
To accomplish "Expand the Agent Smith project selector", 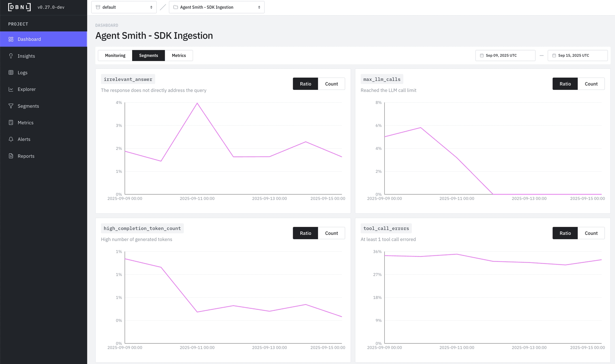I will (x=216, y=7).
